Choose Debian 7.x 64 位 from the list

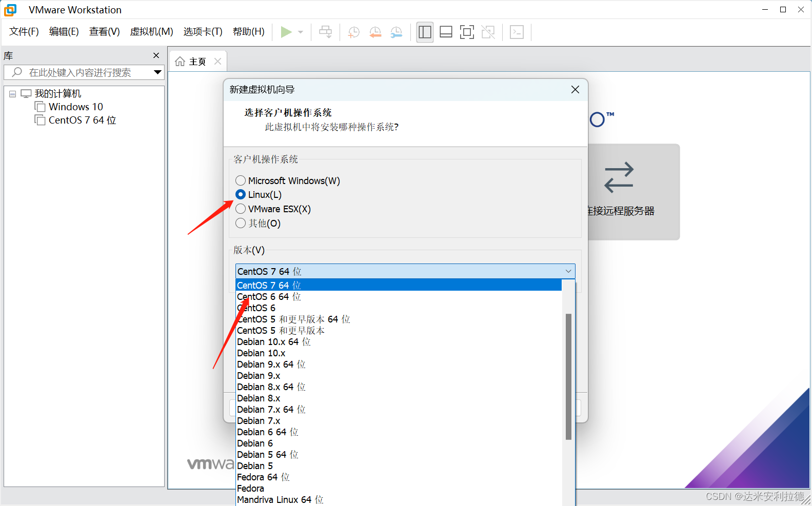(399, 409)
